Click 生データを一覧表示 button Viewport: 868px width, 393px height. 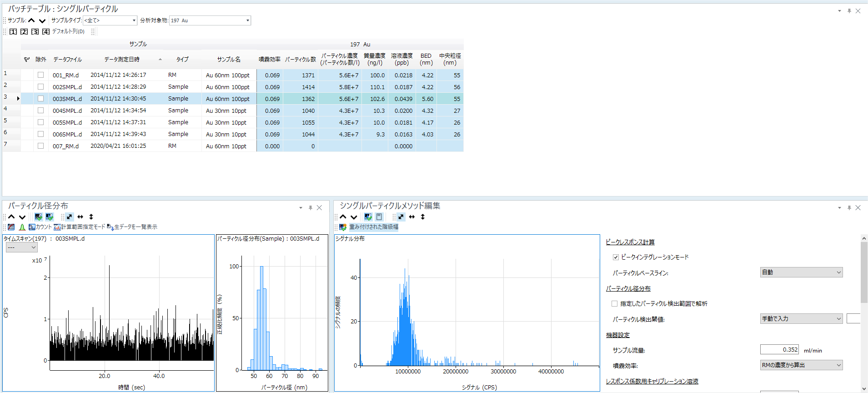click(x=132, y=227)
